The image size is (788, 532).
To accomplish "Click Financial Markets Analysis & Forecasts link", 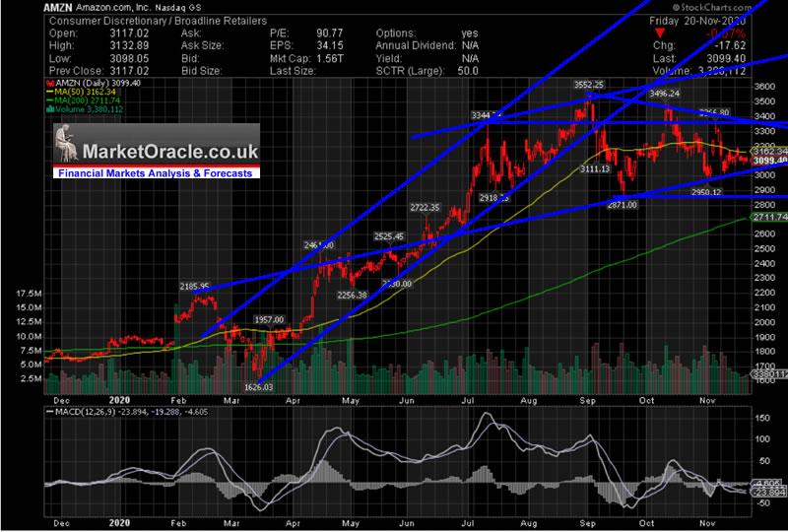I will (x=155, y=173).
